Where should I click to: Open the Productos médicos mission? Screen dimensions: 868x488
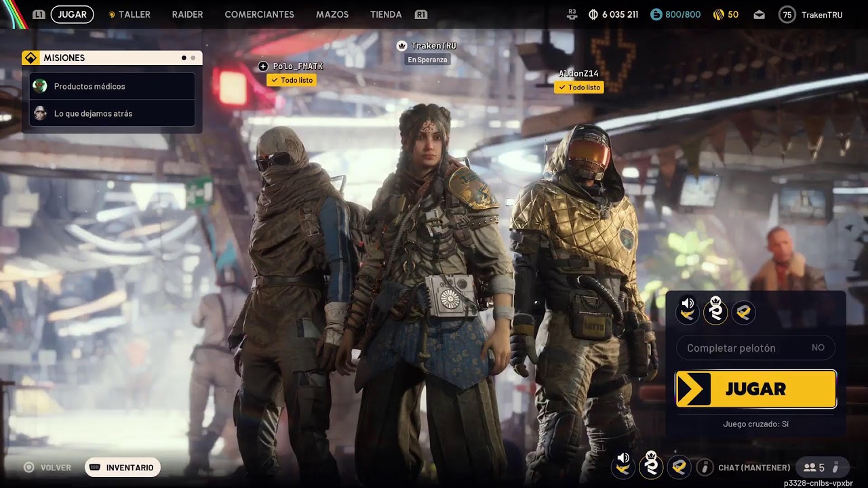[113, 86]
